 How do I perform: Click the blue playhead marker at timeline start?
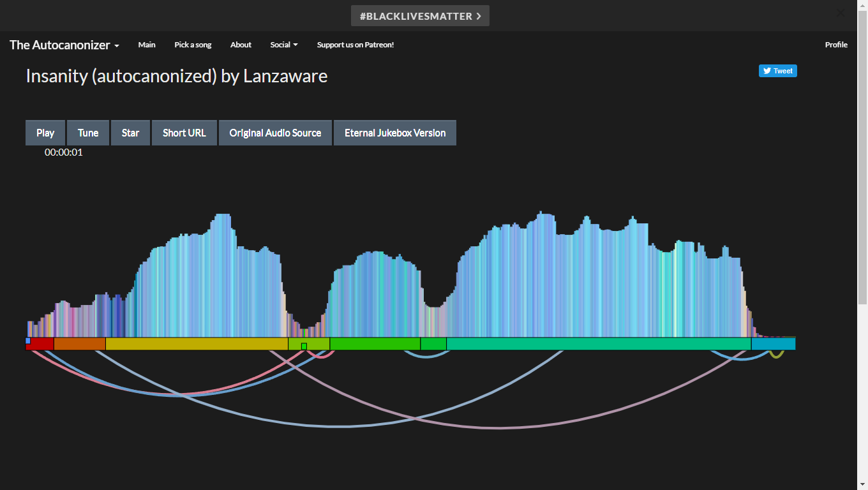pyautogui.click(x=28, y=341)
